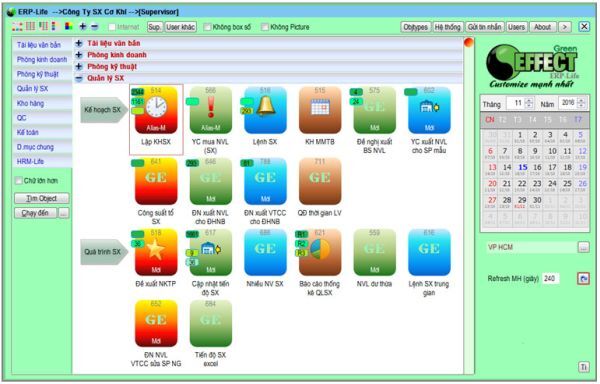Open the Nhiều NV SX icon

tap(265, 252)
